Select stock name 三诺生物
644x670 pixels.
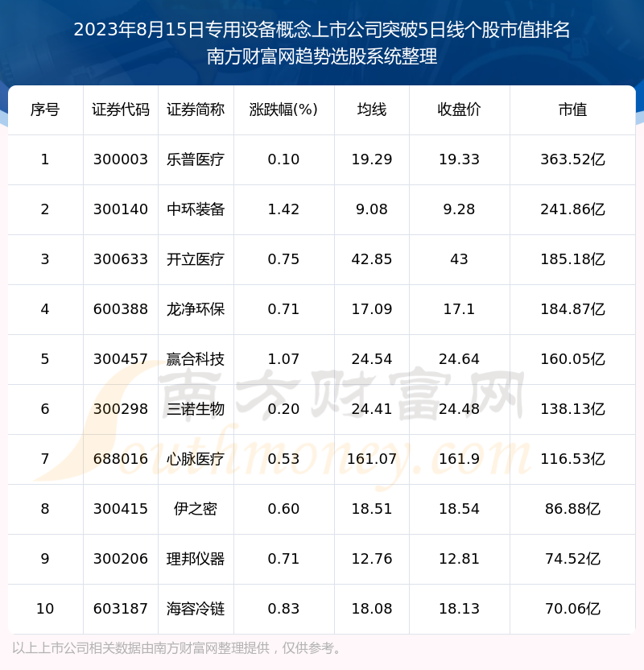196,409
